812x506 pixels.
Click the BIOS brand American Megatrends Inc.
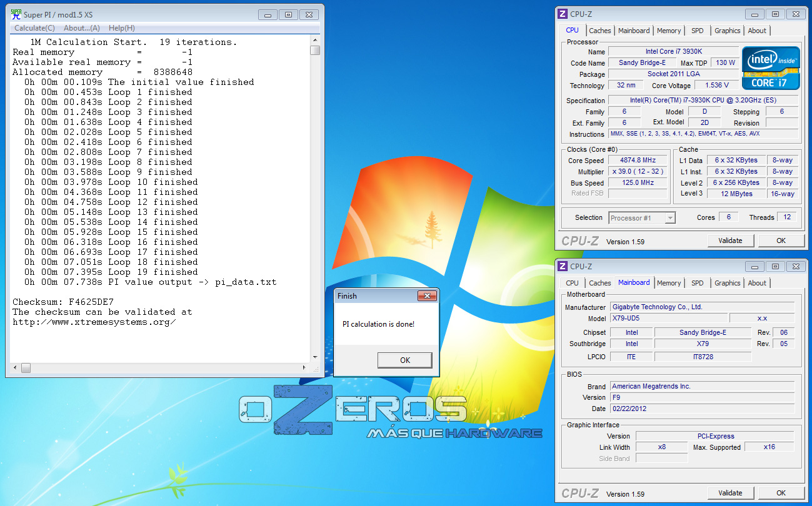tap(701, 386)
